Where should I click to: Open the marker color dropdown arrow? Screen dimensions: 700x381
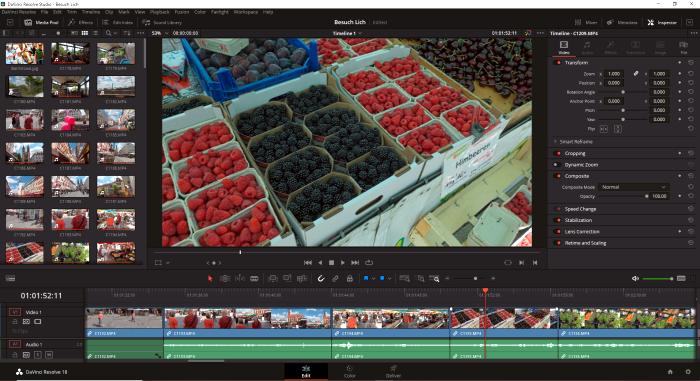[x=390, y=279]
